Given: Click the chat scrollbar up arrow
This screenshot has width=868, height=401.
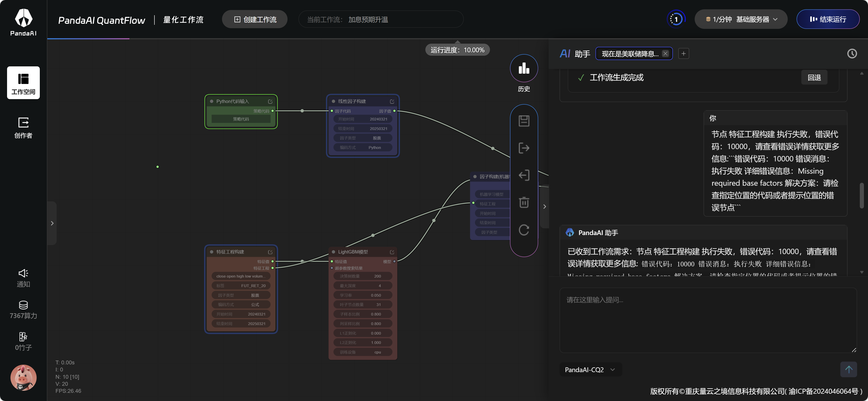Looking at the screenshot, I should point(861,73).
